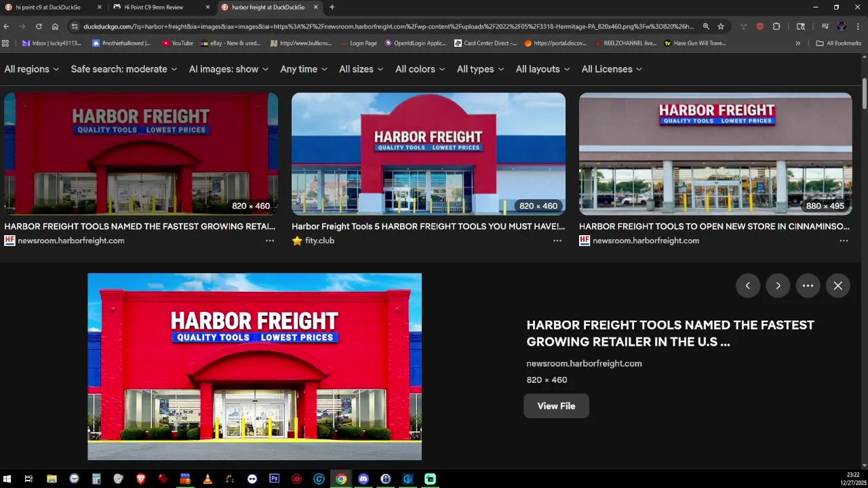Open the browser profile avatar
Image resolution: width=868 pixels, height=488 pixels.
point(842,26)
